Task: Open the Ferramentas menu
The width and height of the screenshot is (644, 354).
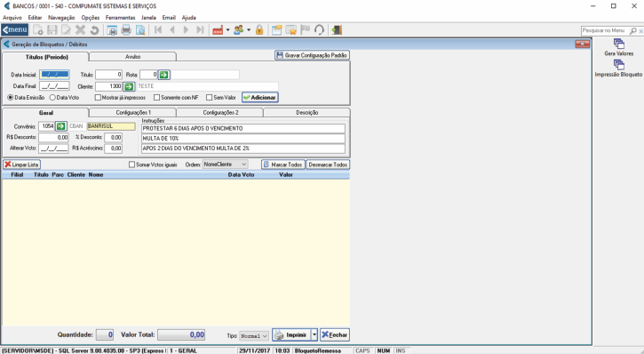Action: (120, 18)
